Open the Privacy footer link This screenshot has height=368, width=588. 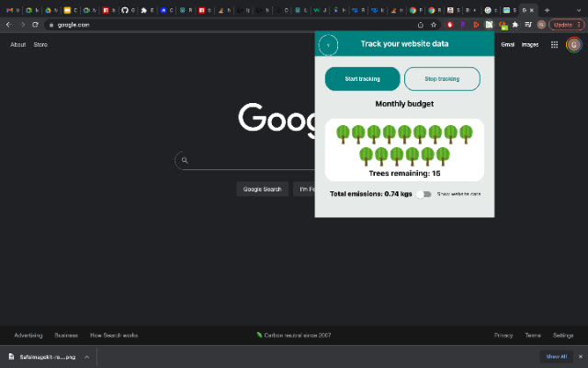[x=503, y=335]
